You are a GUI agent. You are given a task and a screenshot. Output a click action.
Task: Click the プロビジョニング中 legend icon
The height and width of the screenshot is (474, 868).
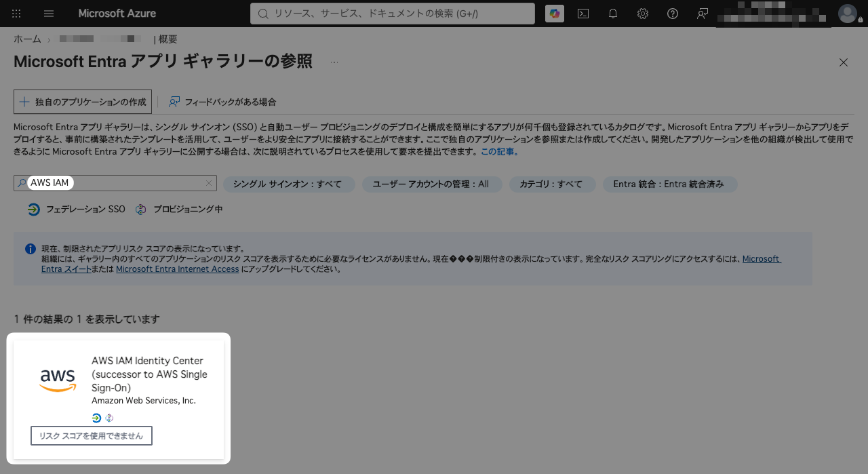pos(140,210)
